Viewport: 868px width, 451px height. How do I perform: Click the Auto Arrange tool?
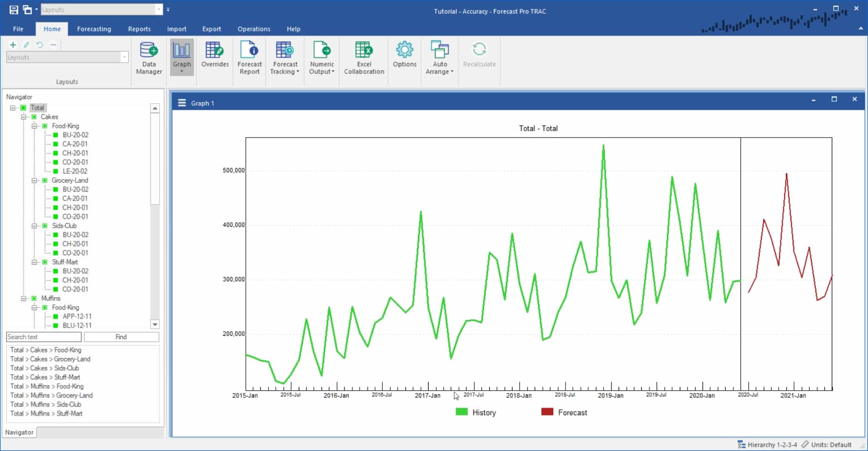[x=439, y=57]
